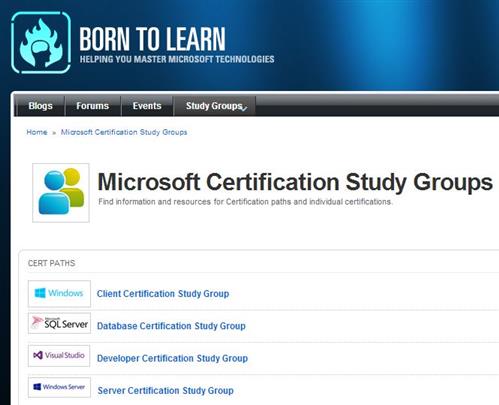499x405 pixels.
Task: Click the Visual Studio logo thumbnail
Action: [x=59, y=356]
